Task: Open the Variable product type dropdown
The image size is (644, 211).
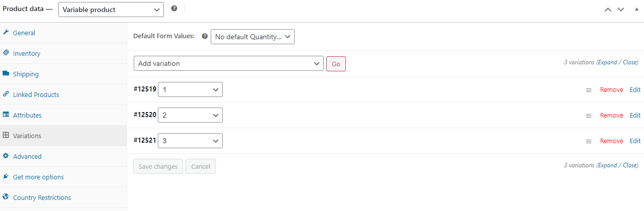Action: 111,10
